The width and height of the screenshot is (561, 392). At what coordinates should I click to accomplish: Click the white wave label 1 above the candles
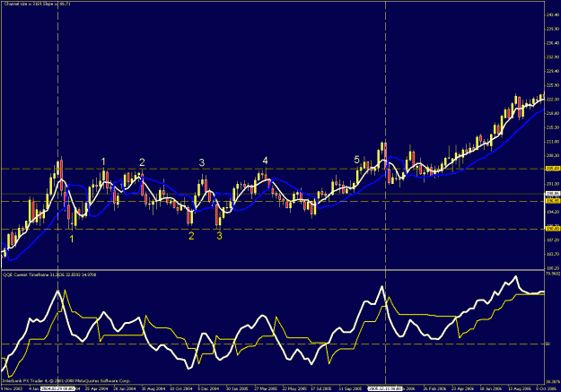coord(103,161)
